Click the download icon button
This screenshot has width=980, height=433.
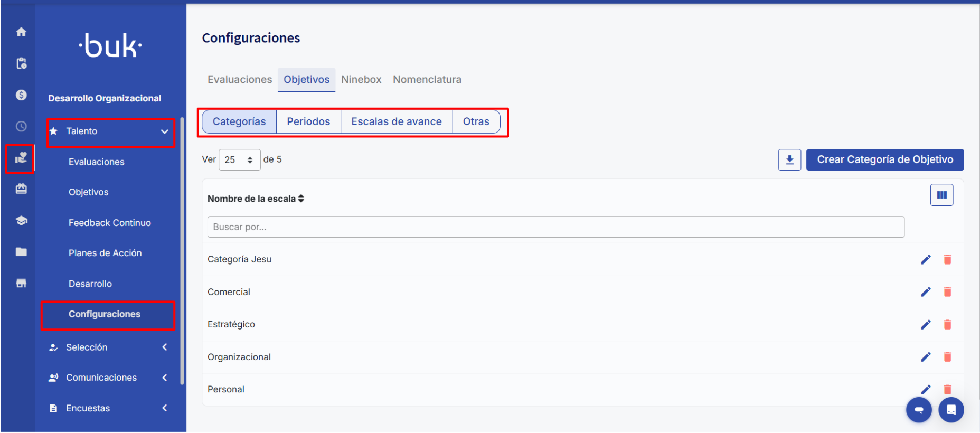789,160
